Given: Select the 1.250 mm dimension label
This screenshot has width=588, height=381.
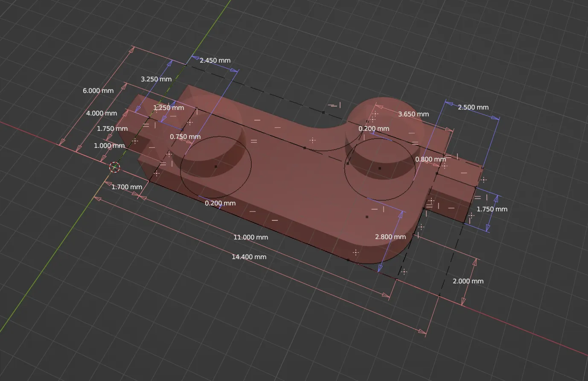Looking at the screenshot, I should 169,108.
